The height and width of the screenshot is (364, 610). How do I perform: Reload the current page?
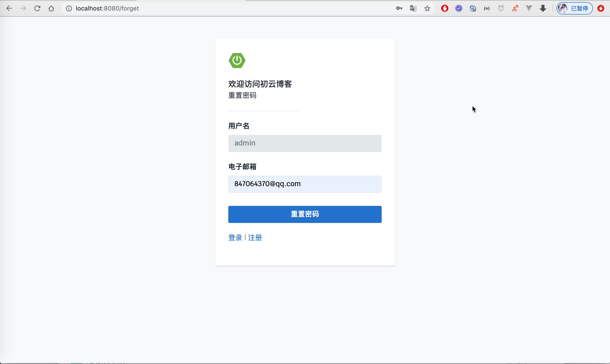[37, 8]
